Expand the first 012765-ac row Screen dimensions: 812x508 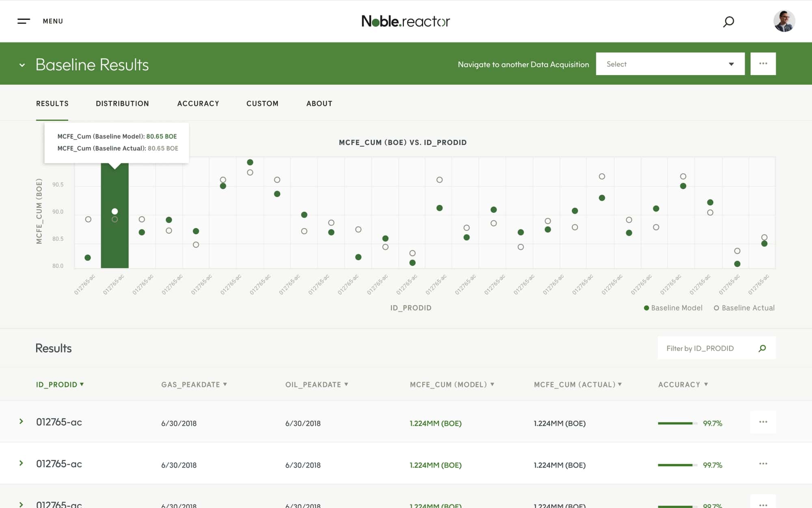pos(20,422)
